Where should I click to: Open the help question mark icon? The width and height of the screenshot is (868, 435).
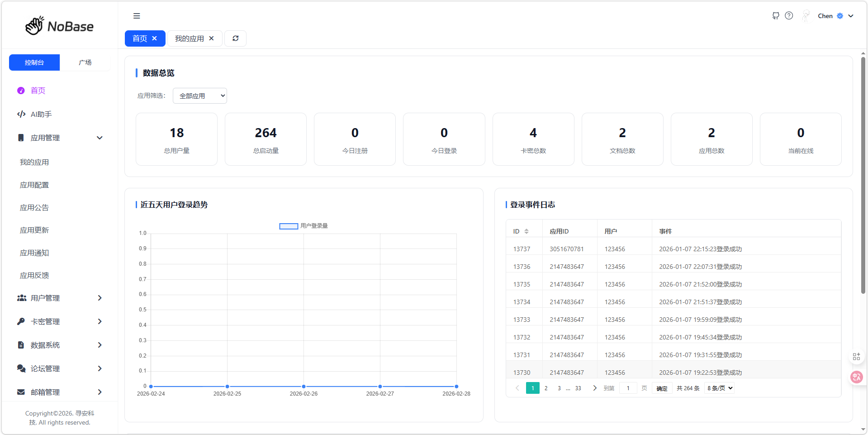point(789,16)
